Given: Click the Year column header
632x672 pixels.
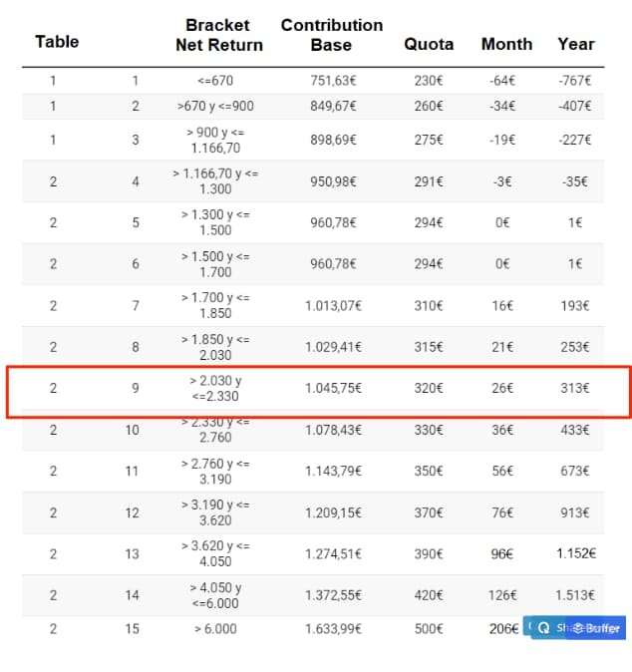Looking at the screenshot, I should click(x=575, y=44).
